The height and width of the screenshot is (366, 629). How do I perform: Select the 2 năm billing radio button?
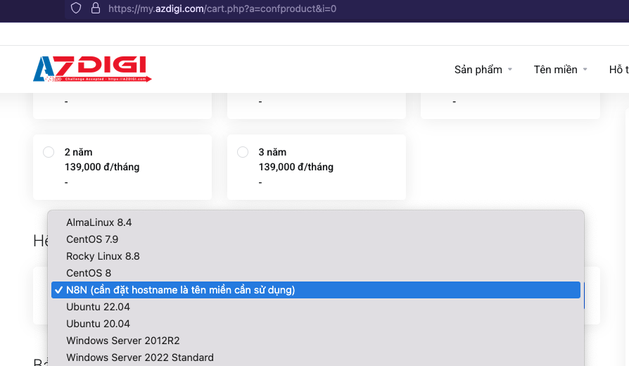tap(49, 152)
